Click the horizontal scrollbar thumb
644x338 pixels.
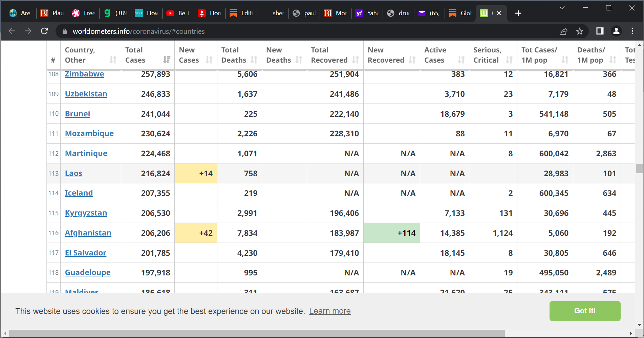(257, 333)
